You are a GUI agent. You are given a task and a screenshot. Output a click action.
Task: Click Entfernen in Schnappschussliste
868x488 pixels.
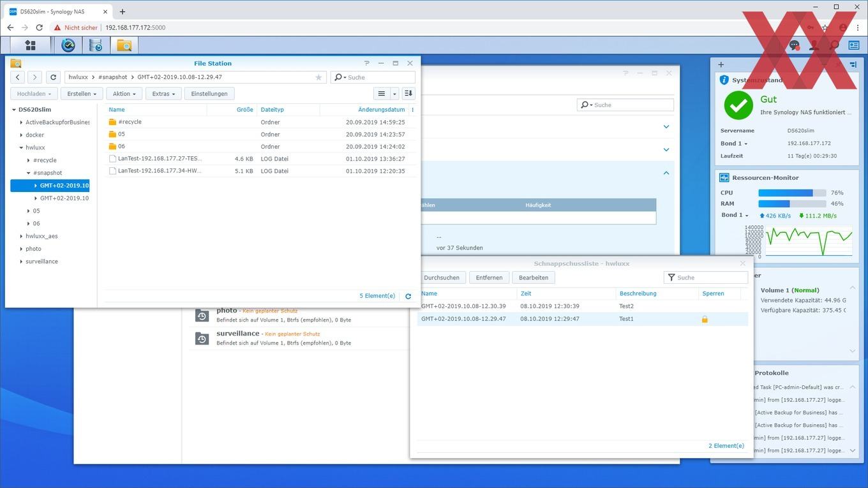(x=489, y=277)
